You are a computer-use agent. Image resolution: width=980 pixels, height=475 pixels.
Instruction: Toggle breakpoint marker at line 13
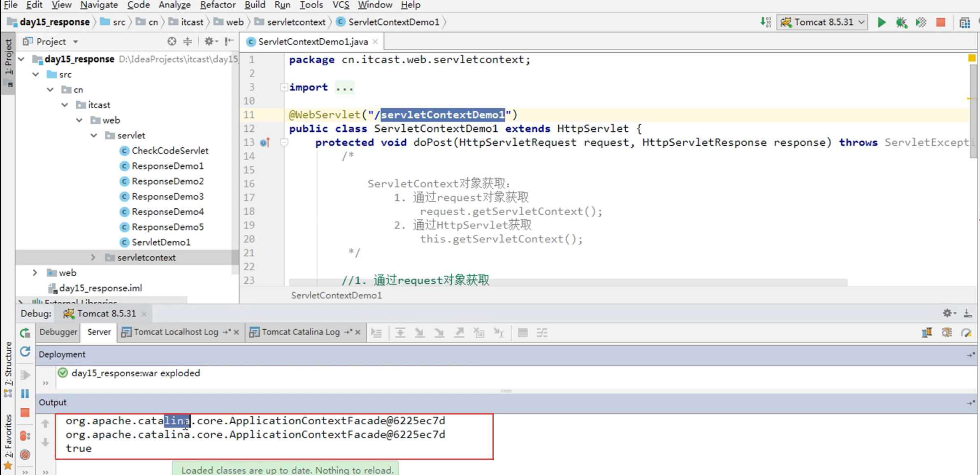click(x=265, y=142)
